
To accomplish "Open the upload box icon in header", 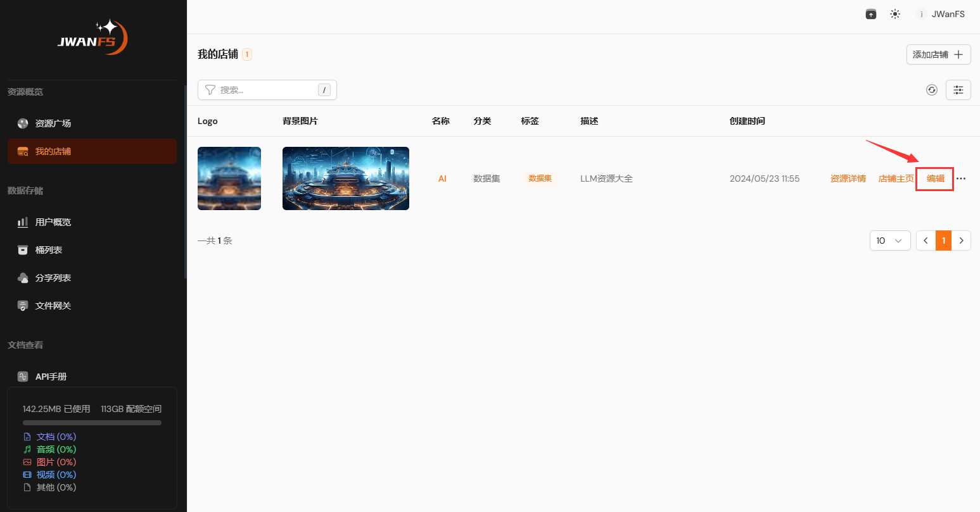I will [x=871, y=14].
